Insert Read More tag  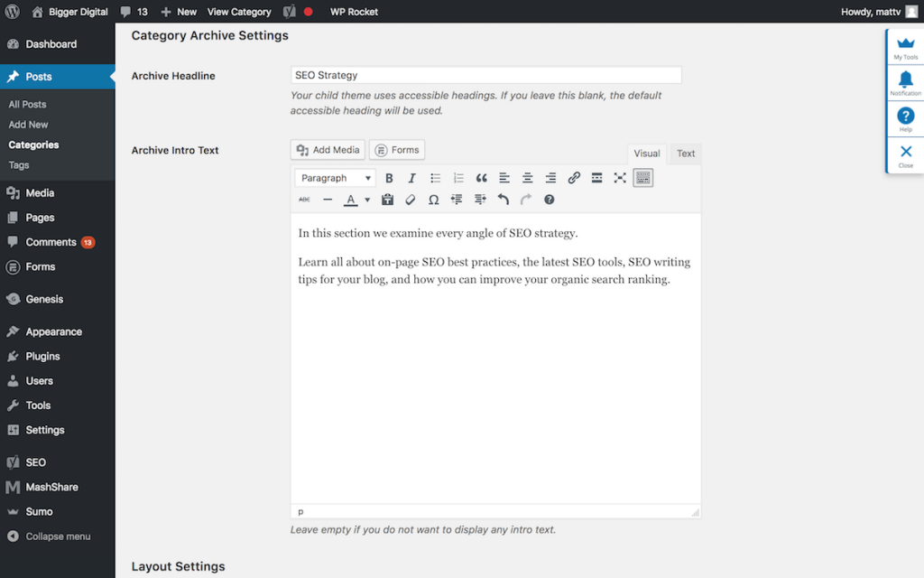pos(597,178)
